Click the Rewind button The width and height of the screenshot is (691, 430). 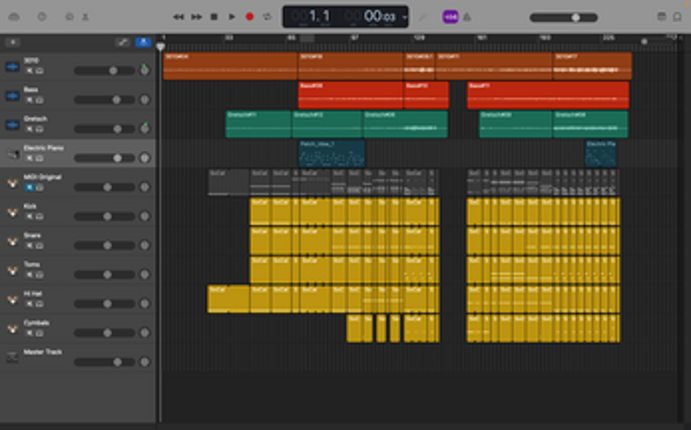click(178, 17)
